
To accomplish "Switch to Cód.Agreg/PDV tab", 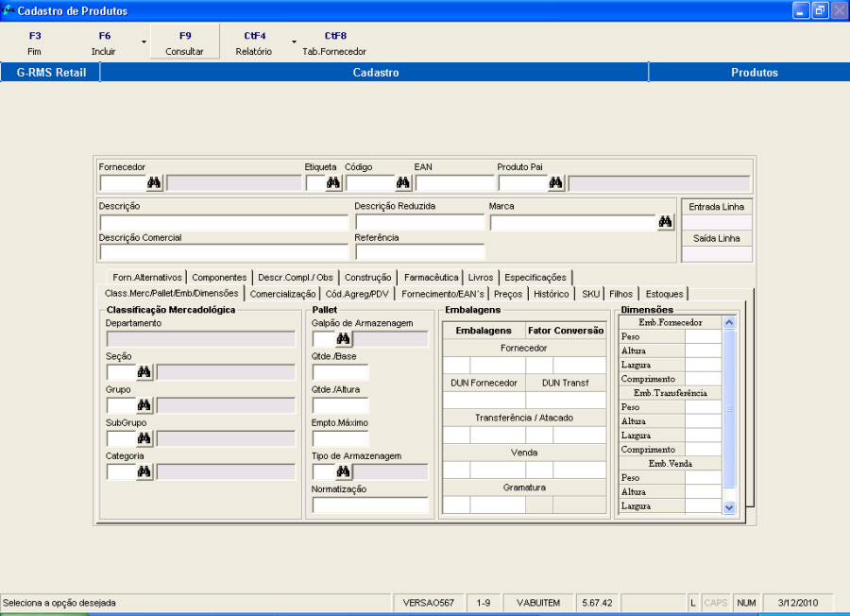I will tap(357, 294).
